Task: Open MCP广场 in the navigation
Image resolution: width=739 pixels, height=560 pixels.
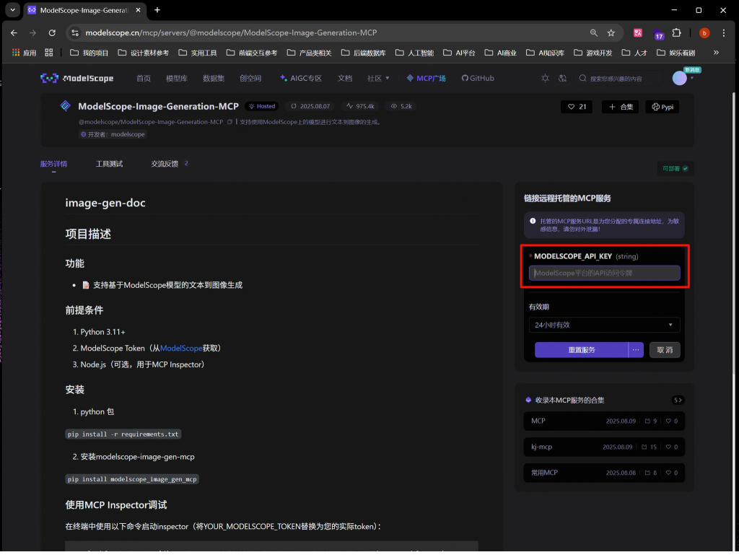Action: (426, 78)
